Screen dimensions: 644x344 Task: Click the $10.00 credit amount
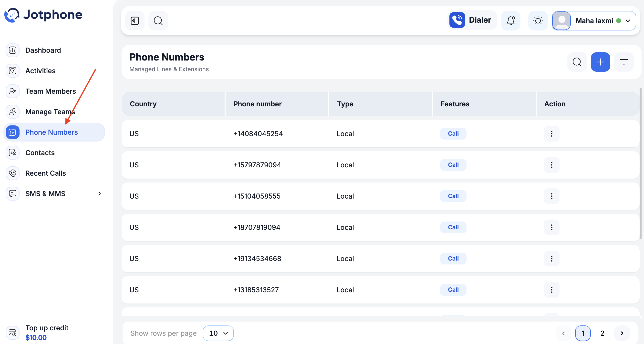click(x=36, y=338)
